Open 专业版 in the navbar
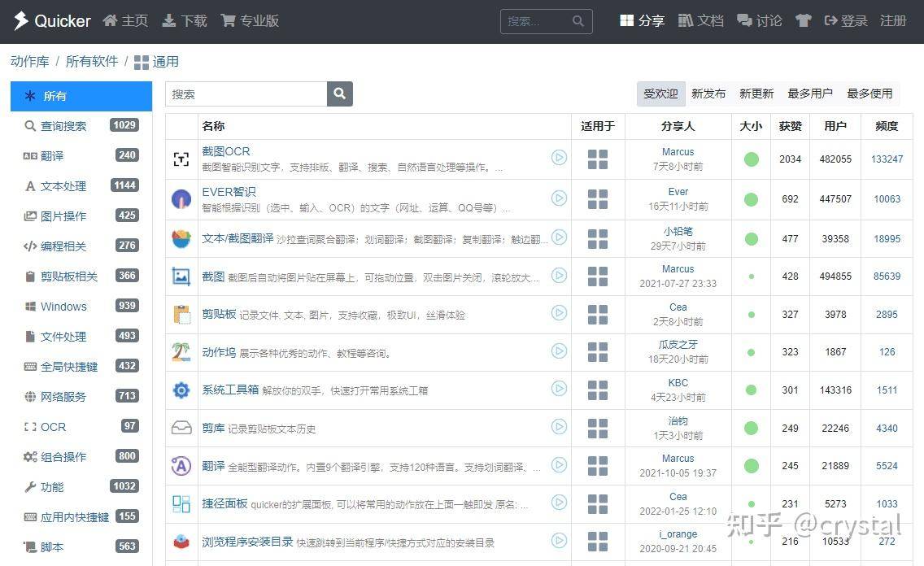This screenshot has width=924, height=566. (250, 21)
